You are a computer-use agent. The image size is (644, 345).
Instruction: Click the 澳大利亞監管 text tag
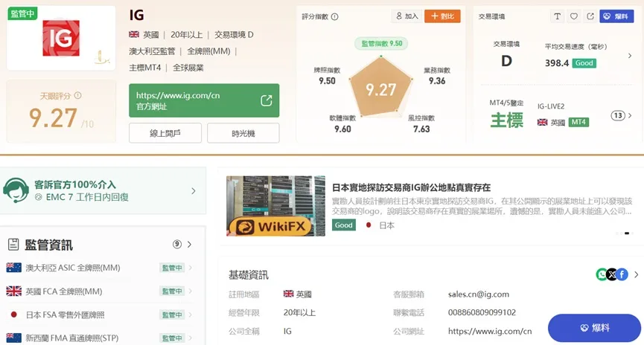click(152, 51)
